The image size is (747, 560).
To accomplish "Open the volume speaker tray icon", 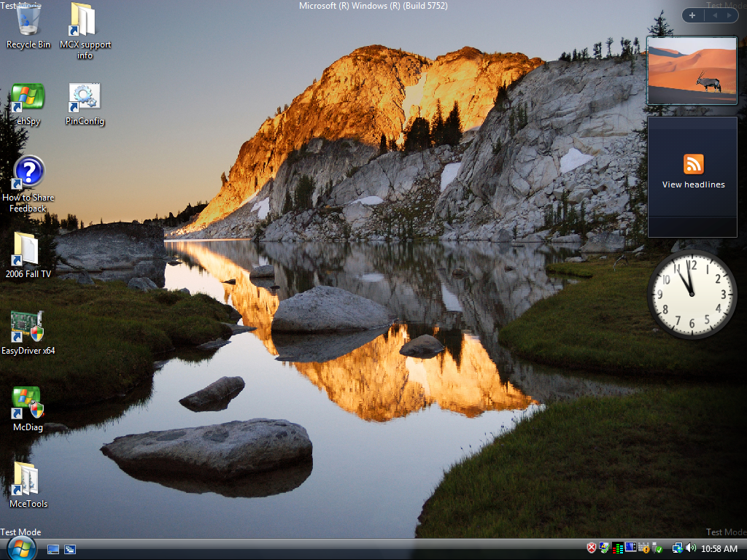I will coord(691,548).
